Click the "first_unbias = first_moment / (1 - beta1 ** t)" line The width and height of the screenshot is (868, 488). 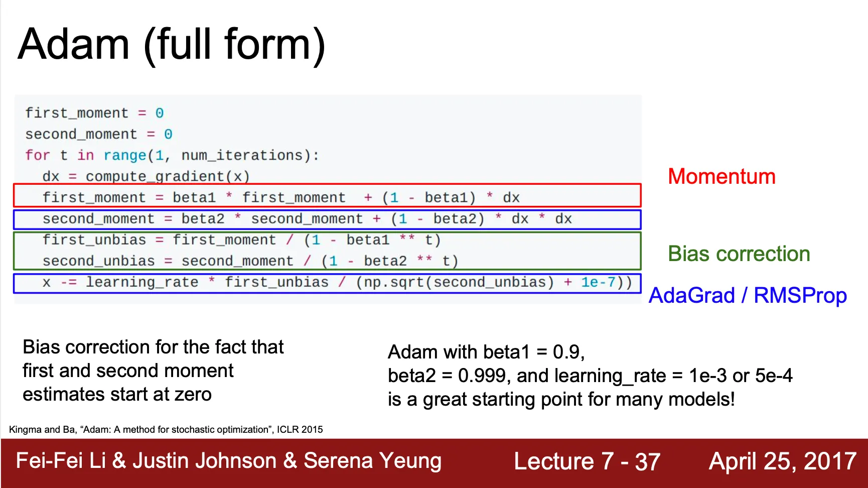tap(241, 240)
